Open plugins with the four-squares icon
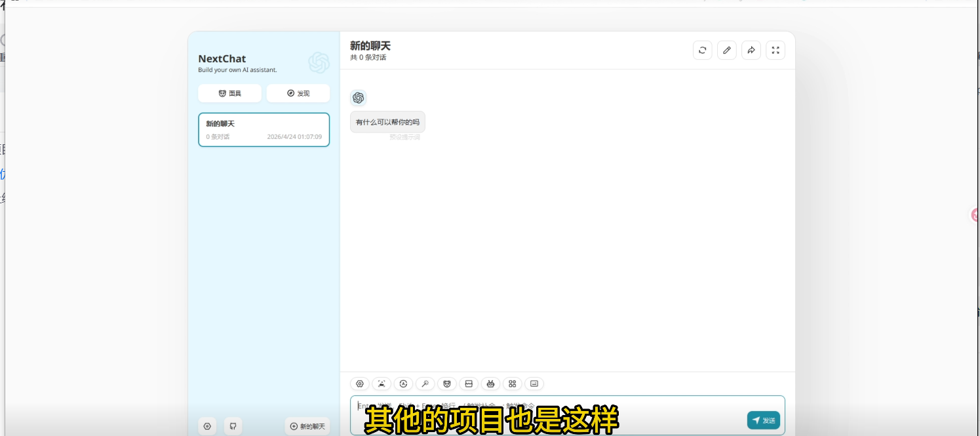This screenshot has height=436, width=980. pyautogui.click(x=513, y=384)
